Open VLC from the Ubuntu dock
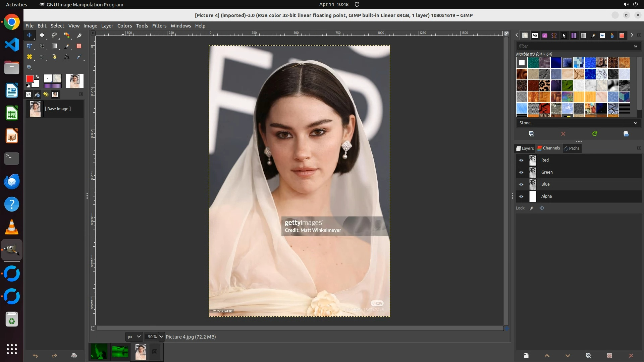Image resolution: width=644 pixels, height=362 pixels. pyautogui.click(x=12, y=227)
